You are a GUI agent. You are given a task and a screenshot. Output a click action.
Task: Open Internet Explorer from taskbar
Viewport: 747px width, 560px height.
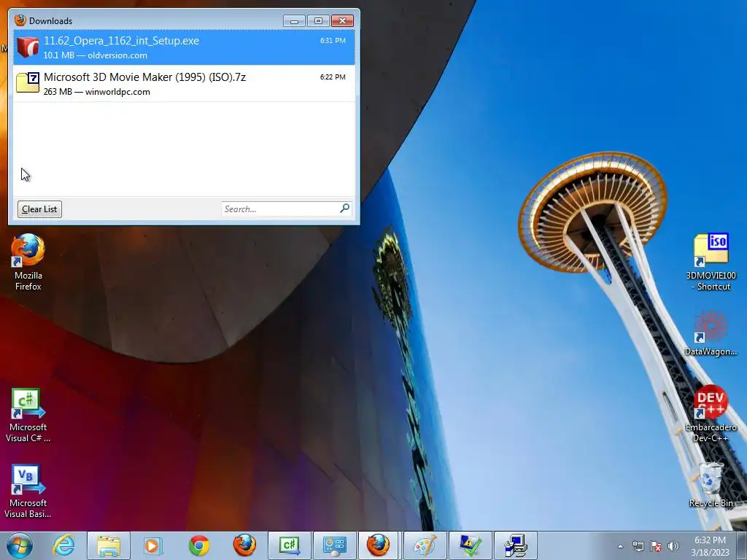click(x=64, y=545)
